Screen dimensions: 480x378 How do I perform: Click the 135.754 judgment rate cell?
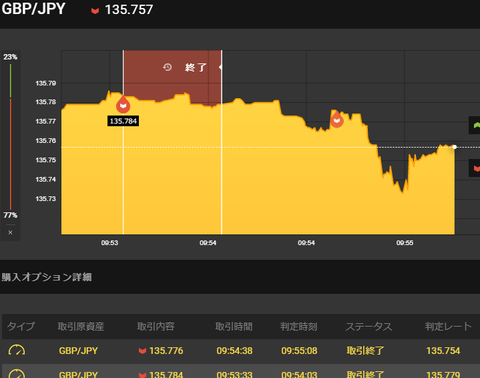point(443,351)
